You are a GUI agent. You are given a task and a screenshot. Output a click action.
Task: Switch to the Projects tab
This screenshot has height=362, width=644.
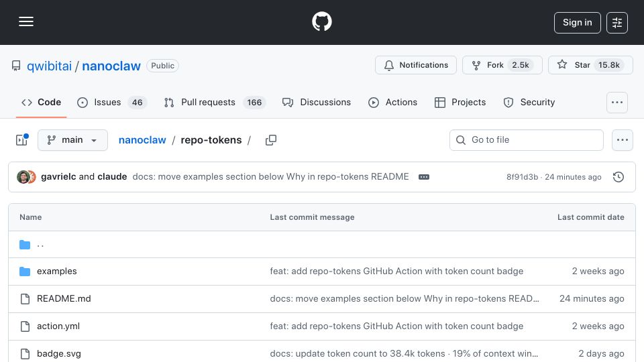click(x=460, y=102)
